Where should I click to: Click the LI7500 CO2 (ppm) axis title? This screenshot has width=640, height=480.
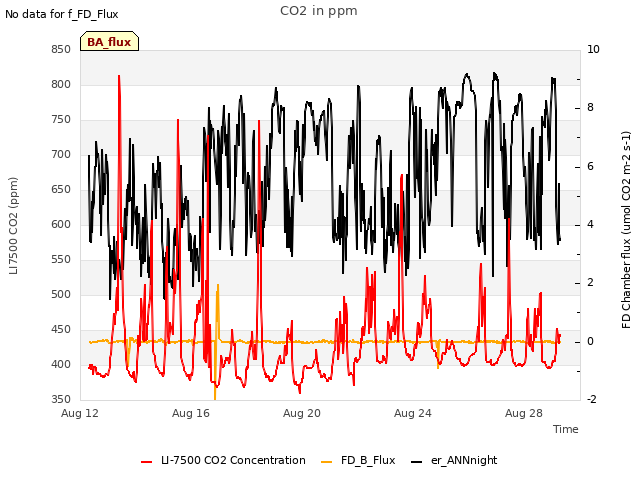(13, 226)
